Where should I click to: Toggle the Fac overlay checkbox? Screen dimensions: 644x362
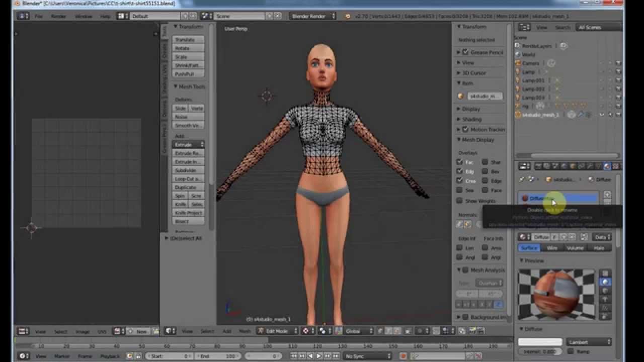(459, 162)
